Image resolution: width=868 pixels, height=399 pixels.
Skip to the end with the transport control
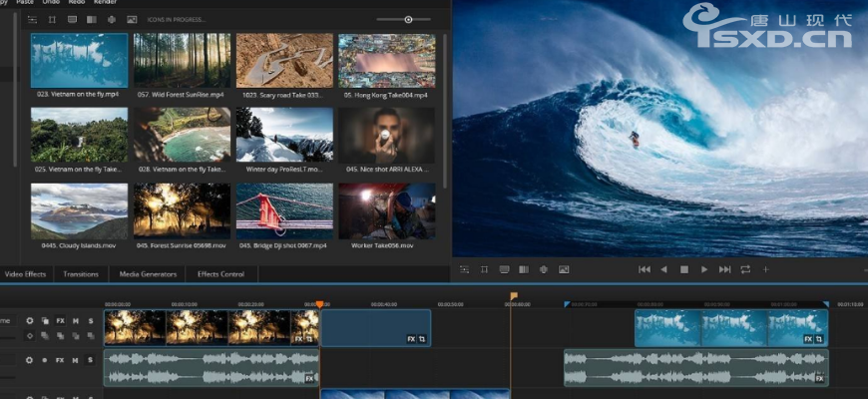point(725,269)
